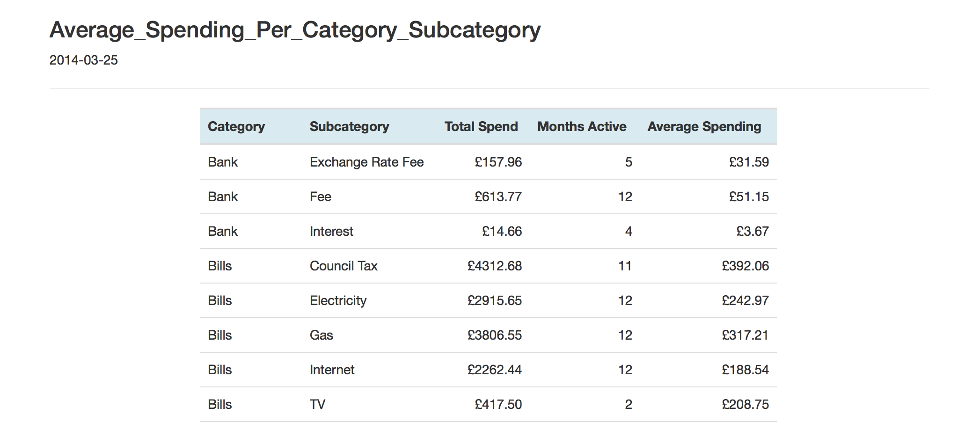The image size is (980, 422).
Task: Click the report title Average_Spending_Per_Category_Subcategory
Action: pyautogui.click(x=295, y=30)
